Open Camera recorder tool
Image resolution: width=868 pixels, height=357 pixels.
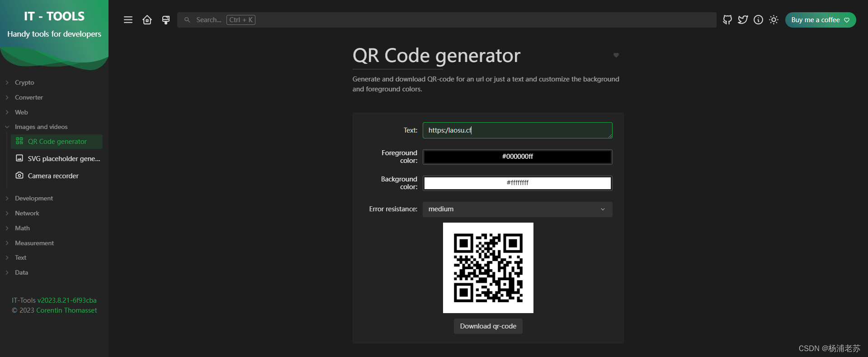[x=57, y=176]
